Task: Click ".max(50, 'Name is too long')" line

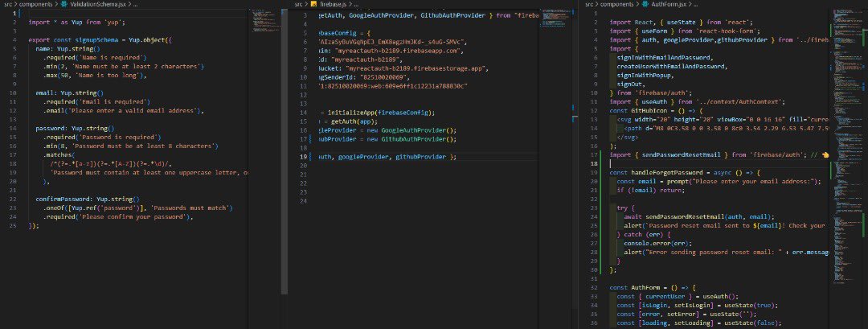Action: click(95, 76)
